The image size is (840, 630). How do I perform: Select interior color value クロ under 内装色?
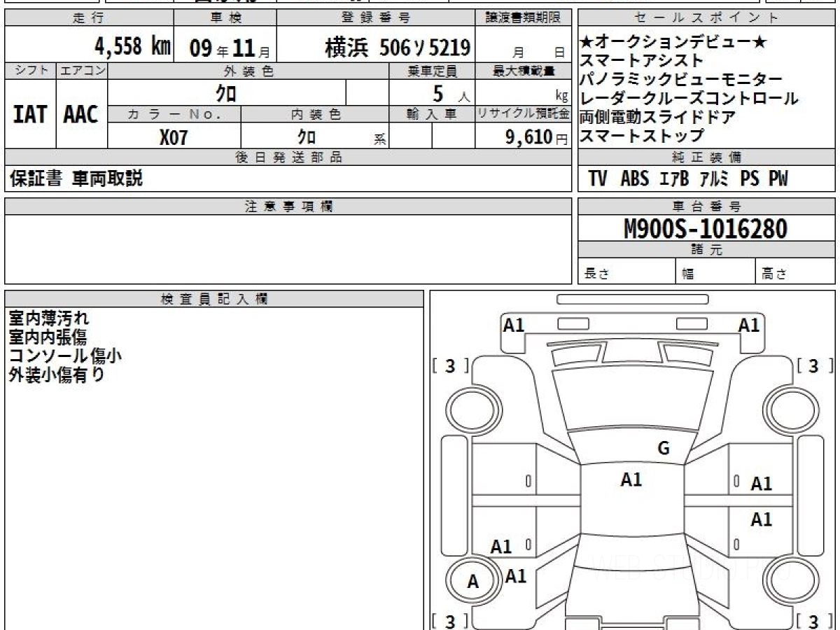pos(306,136)
